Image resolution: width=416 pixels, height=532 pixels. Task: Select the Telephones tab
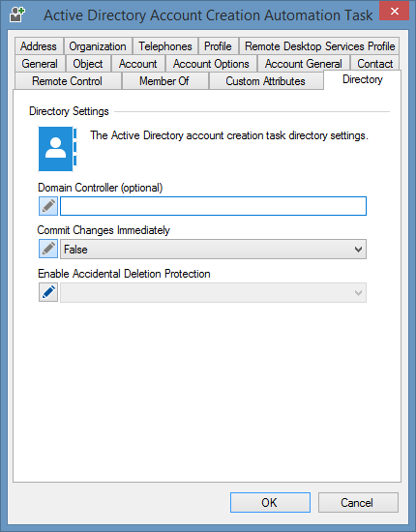[x=165, y=46]
